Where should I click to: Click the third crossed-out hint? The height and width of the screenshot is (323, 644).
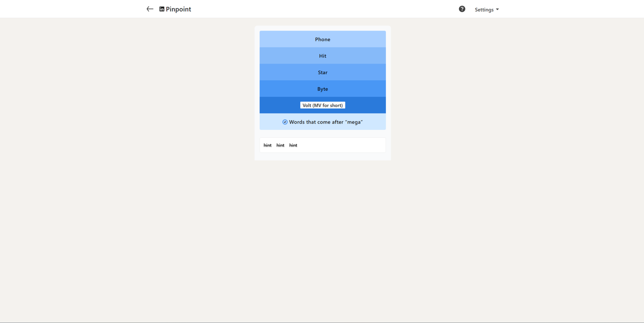click(293, 145)
